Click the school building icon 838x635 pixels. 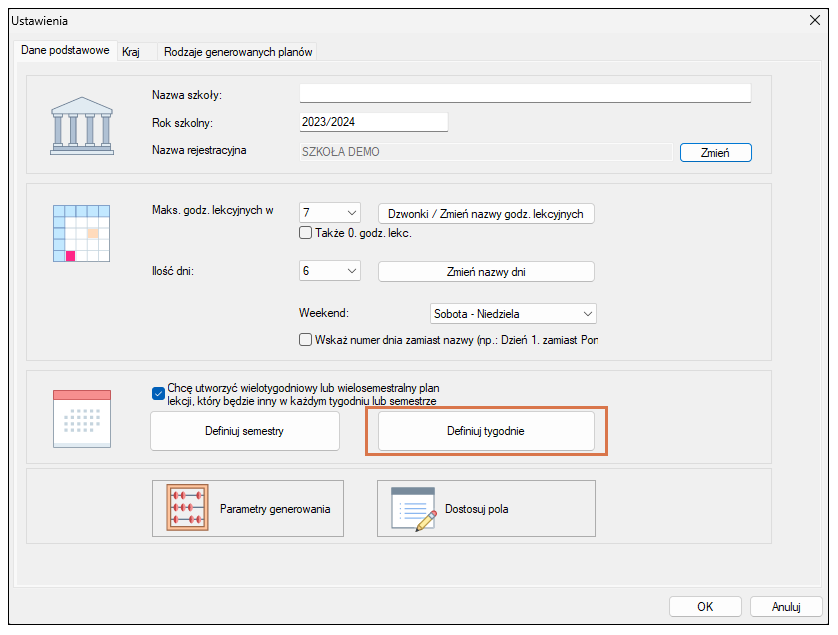(x=83, y=124)
